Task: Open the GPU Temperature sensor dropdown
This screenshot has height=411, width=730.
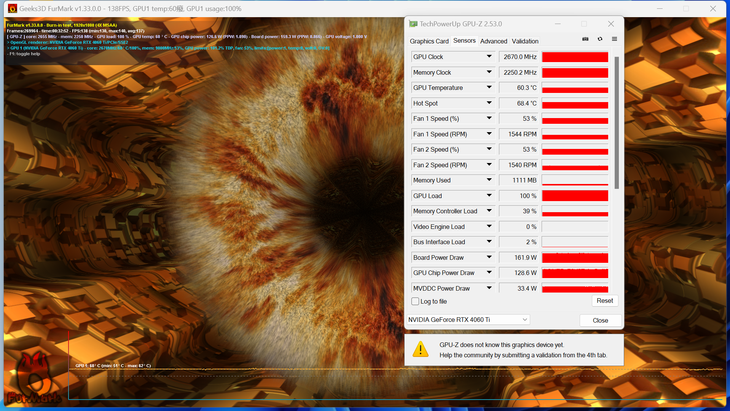Action: (x=489, y=88)
